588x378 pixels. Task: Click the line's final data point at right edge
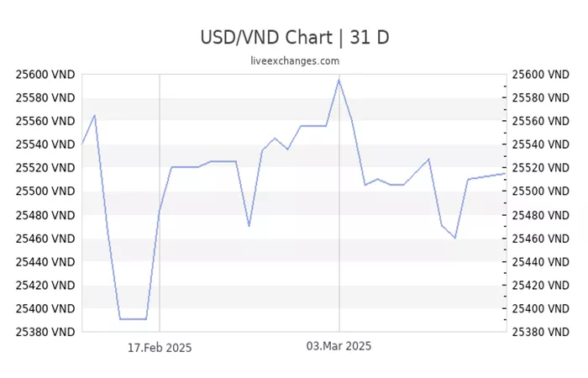(505, 174)
